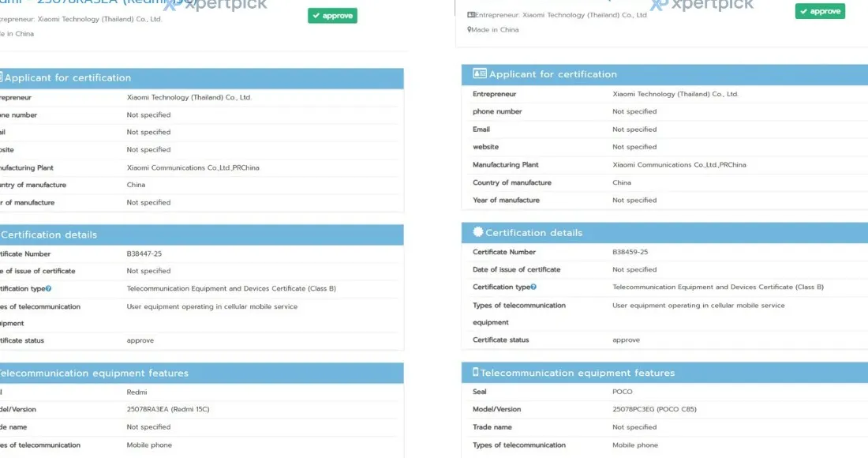The height and width of the screenshot is (458, 868).
Task: Select the Certification details header on Redmi page
Action: [201, 235]
